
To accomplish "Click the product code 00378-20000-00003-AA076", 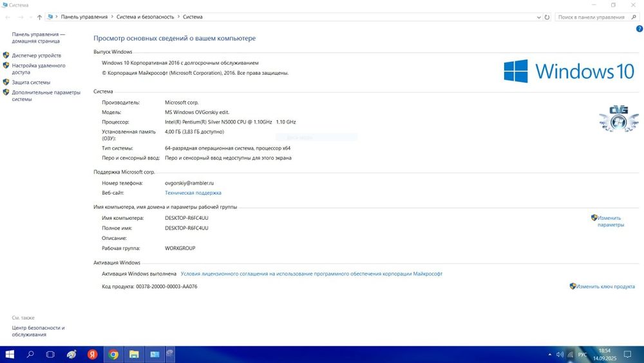I will [167, 286].
